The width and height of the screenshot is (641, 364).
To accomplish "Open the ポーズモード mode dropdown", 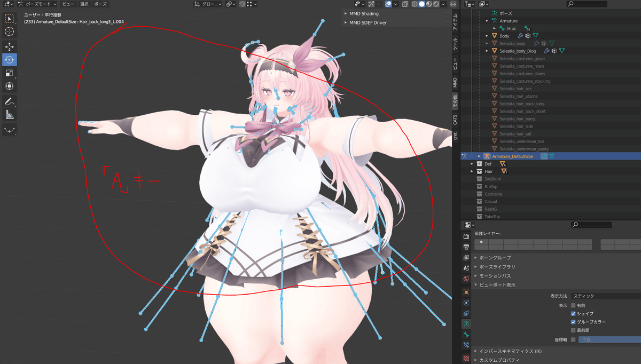I will (x=36, y=4).
